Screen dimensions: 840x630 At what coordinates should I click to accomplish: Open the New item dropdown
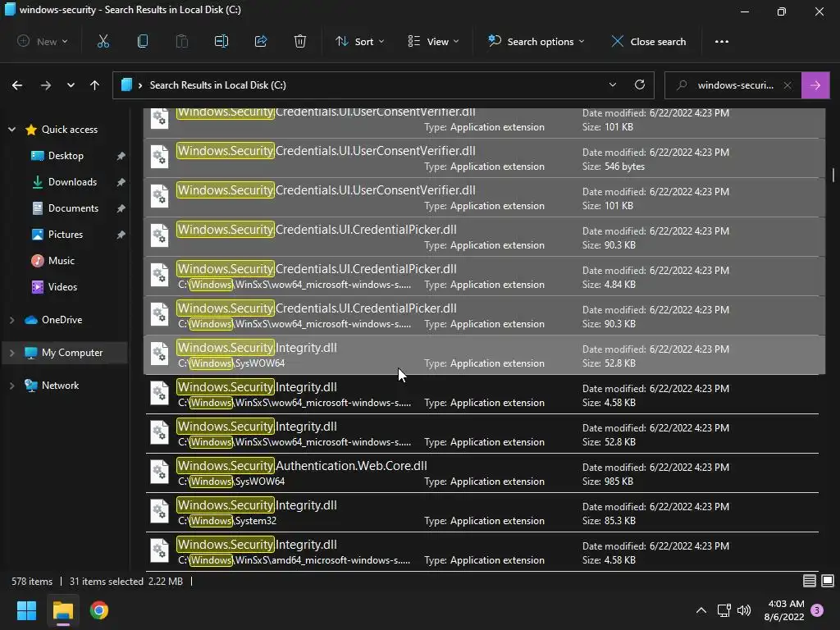pos(43,41)
